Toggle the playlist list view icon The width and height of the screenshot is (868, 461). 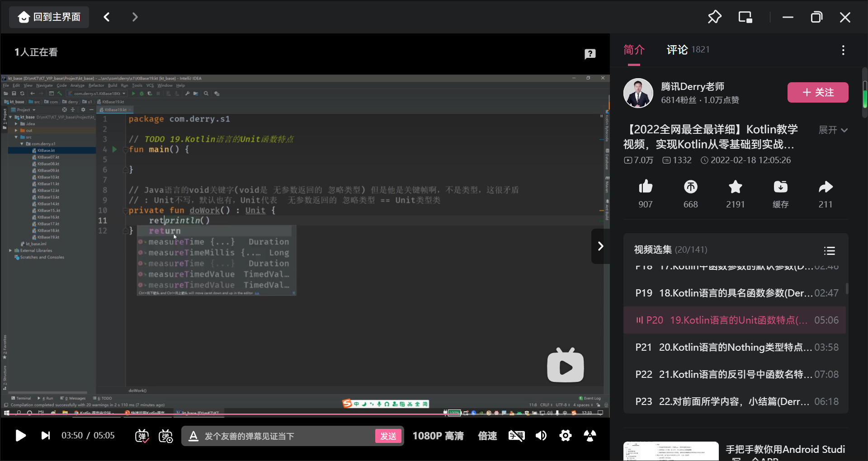click(x=829, y=250)
